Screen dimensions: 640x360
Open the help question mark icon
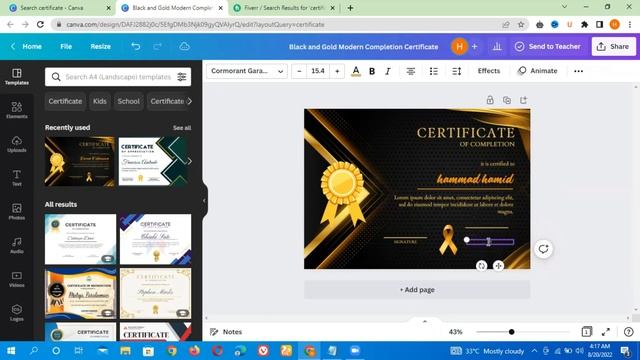[629, 332]
